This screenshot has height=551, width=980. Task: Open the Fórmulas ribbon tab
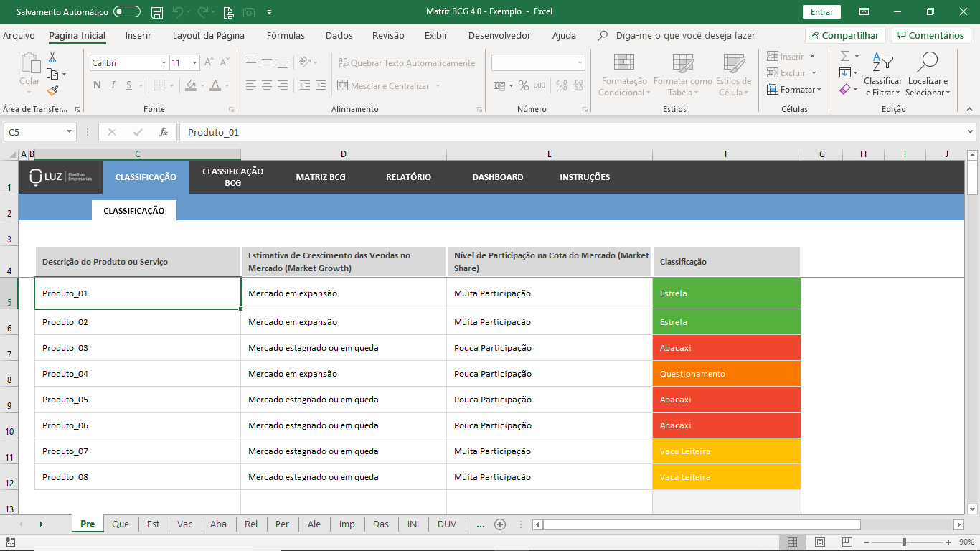click(286, 35)
